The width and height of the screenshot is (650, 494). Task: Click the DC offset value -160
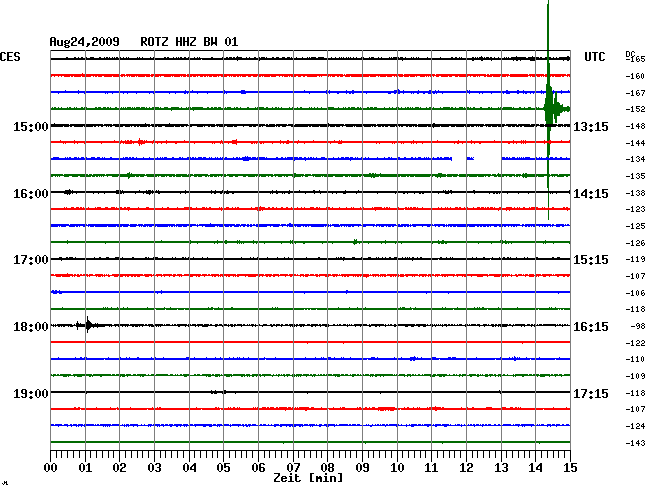[635, 76]
